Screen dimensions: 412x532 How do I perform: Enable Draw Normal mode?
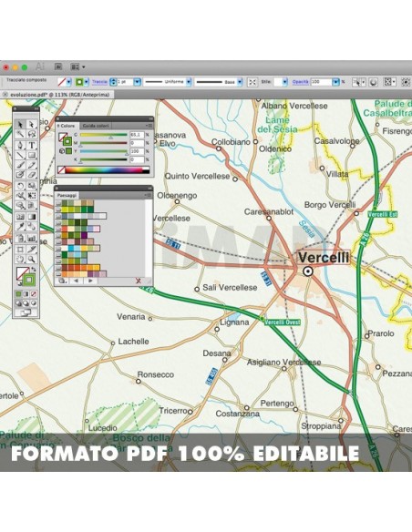[x=18, y=303]
